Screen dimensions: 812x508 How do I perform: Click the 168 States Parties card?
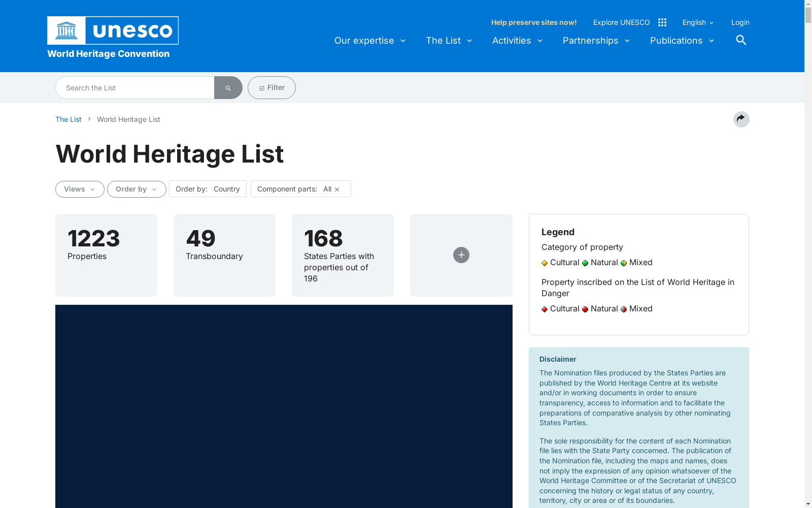click(x=343, y=255)
